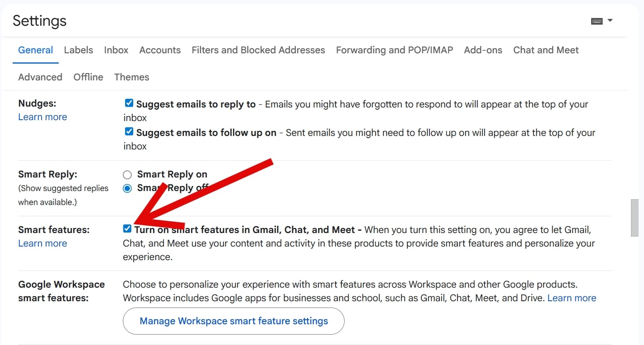Select the Smart Reply off option
This screenshot has height=345, width=644.
[x=127, y=188]
